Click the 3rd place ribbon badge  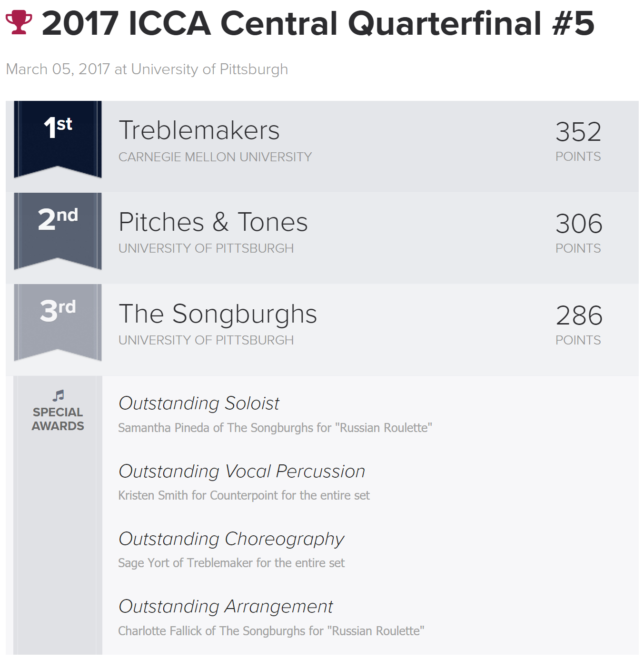(58, 323)
